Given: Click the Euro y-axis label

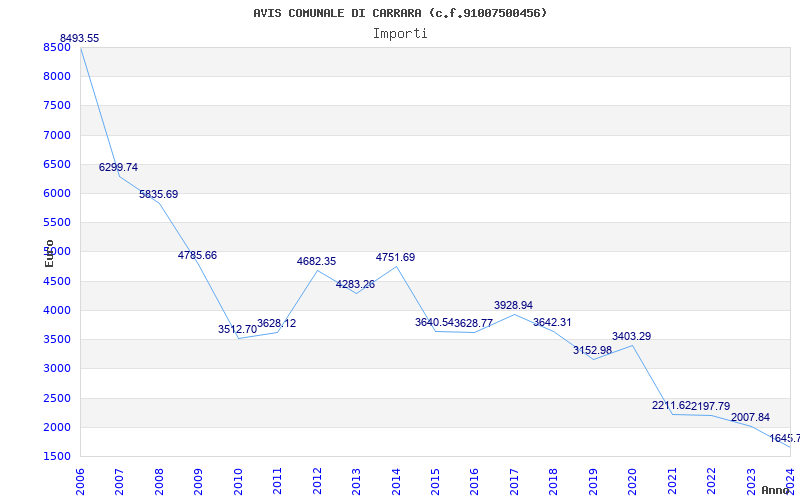Looking at the screenshot, I should click(49, 254).
